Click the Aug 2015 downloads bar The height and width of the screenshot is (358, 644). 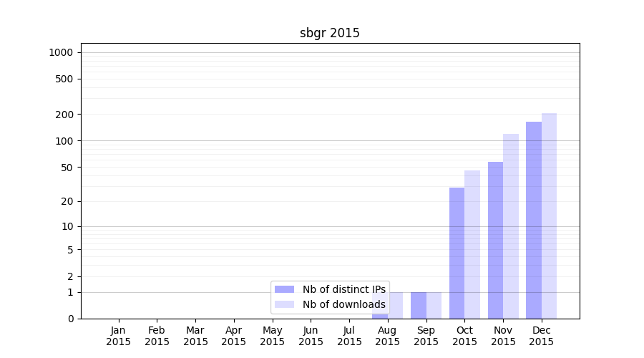(396, 305)
